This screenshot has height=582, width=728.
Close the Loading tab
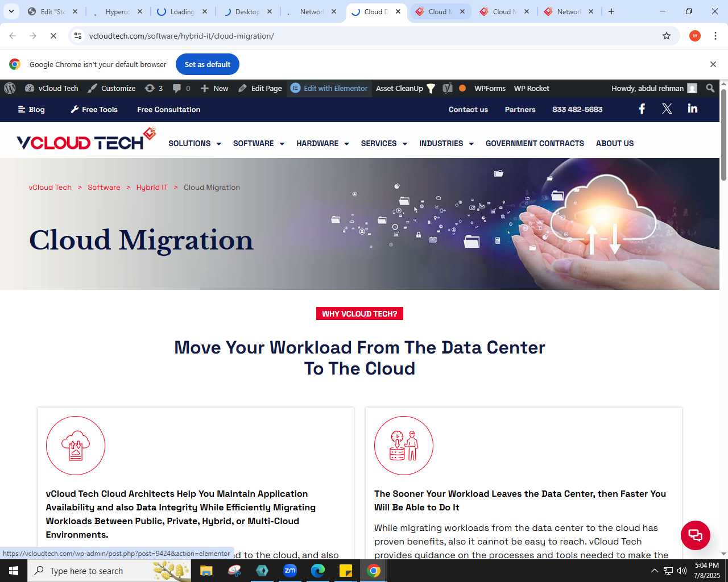click(x=205, y=11)
